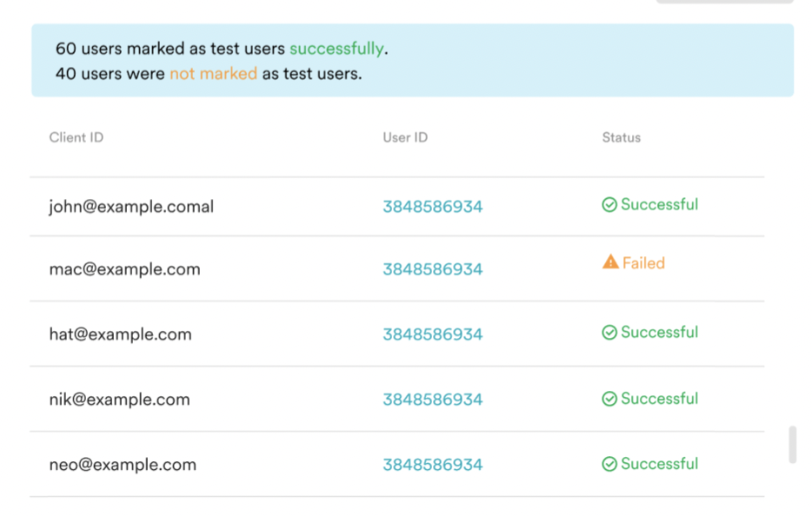Image resolution: width=812 pixels, height=516 pixels.
Task: Click the success check icon in hat@example.com row
Action: (x=609, y=333)
